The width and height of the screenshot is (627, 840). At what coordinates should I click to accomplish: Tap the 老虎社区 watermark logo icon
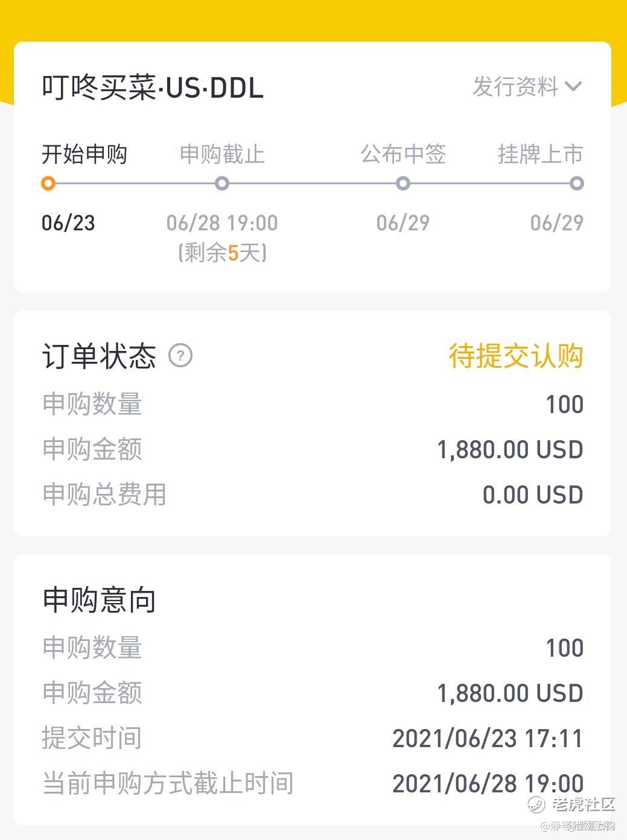click(536, 804)
